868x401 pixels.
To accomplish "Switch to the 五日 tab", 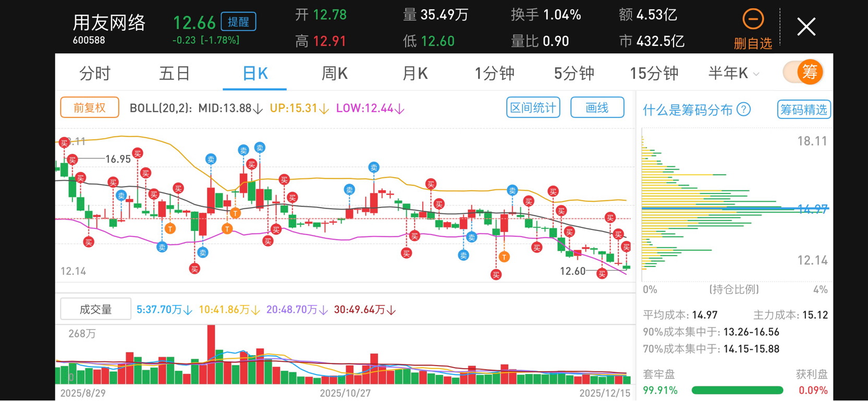I will coord(175,74).
